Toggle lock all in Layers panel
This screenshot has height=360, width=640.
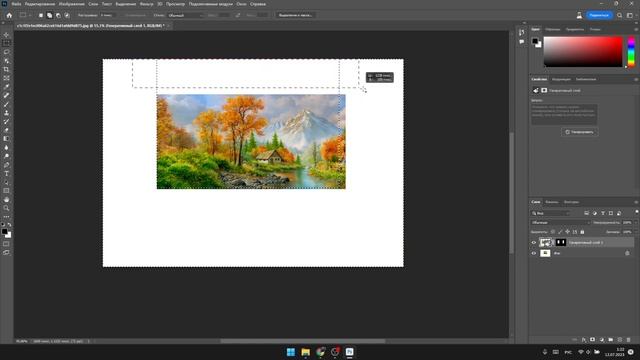pyautogui.click(x=582, y=232)
